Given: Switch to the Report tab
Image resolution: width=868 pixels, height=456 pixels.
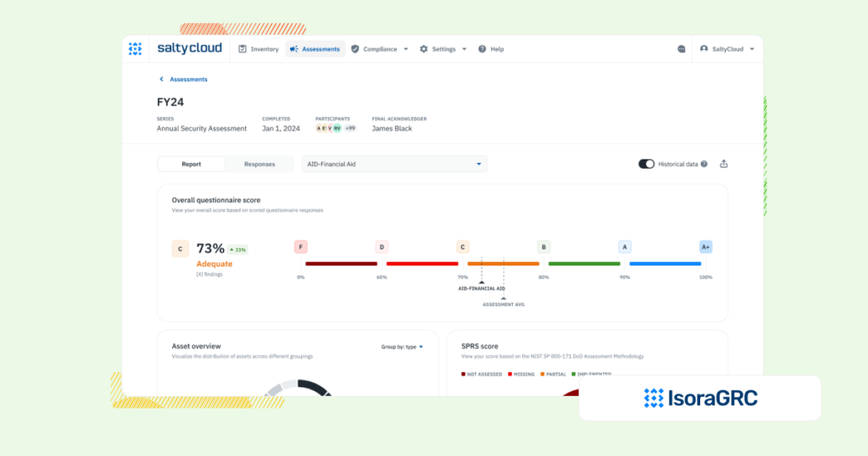Looking at the screenshot, I should point(192,164).
